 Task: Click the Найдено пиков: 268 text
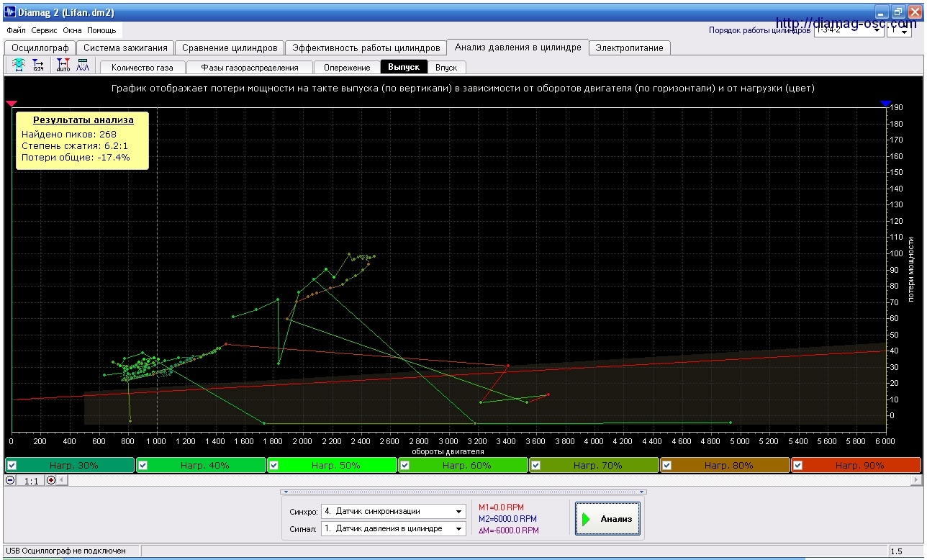coord(69,134)
